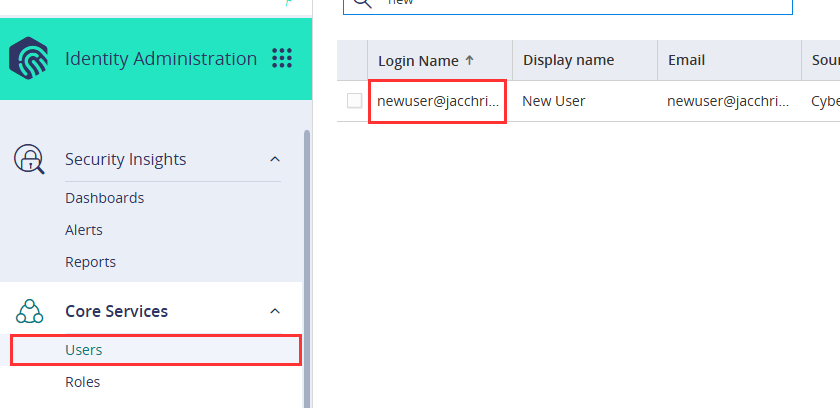
Task: Click the search magnifier icon
Action: coord(360,3)
